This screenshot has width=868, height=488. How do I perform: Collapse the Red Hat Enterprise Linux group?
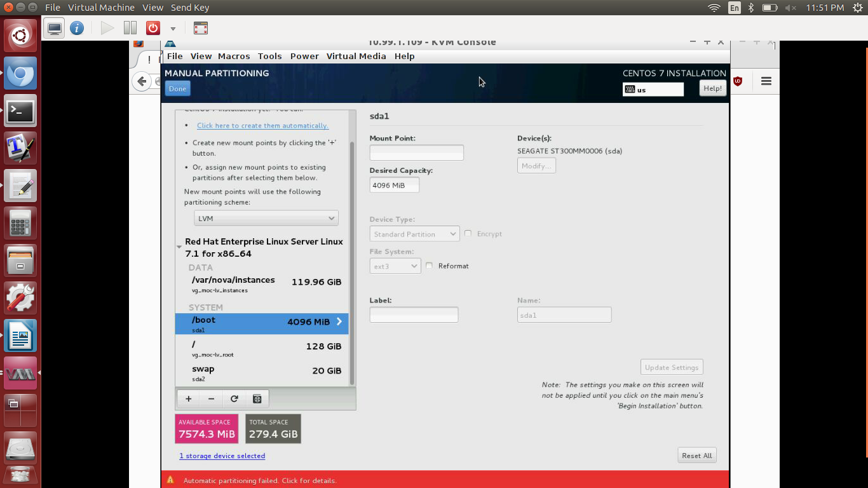point(180,247)
